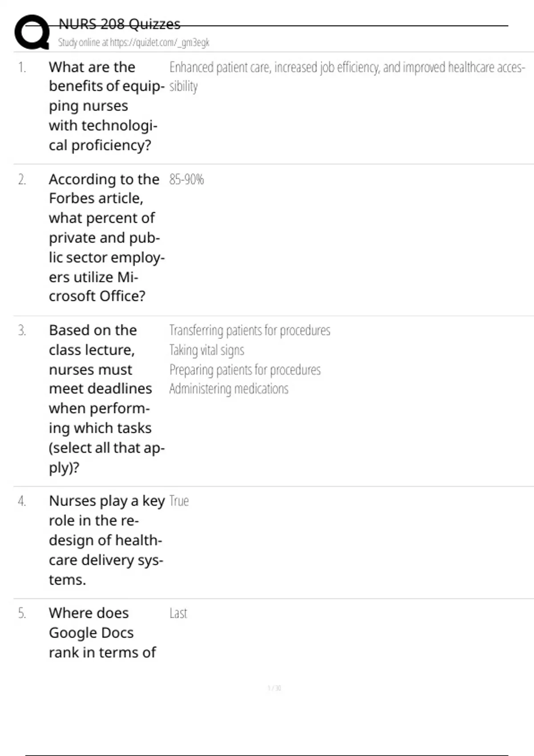Click the number 3 list marker

click(22, 331)
